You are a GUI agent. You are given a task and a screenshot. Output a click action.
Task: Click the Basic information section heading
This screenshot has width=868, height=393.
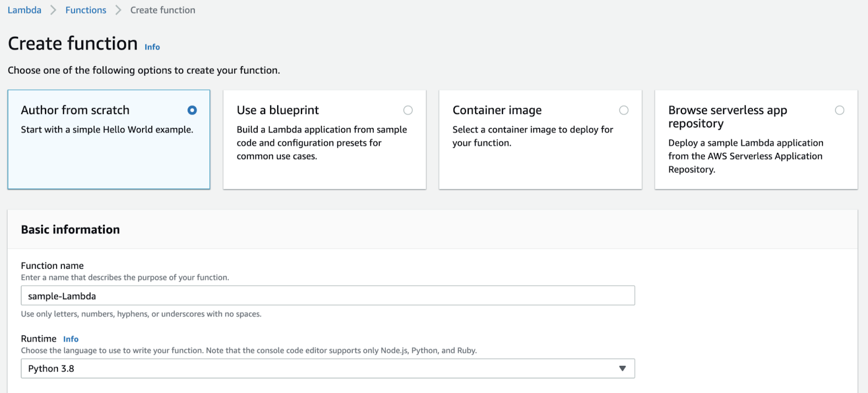71,230
